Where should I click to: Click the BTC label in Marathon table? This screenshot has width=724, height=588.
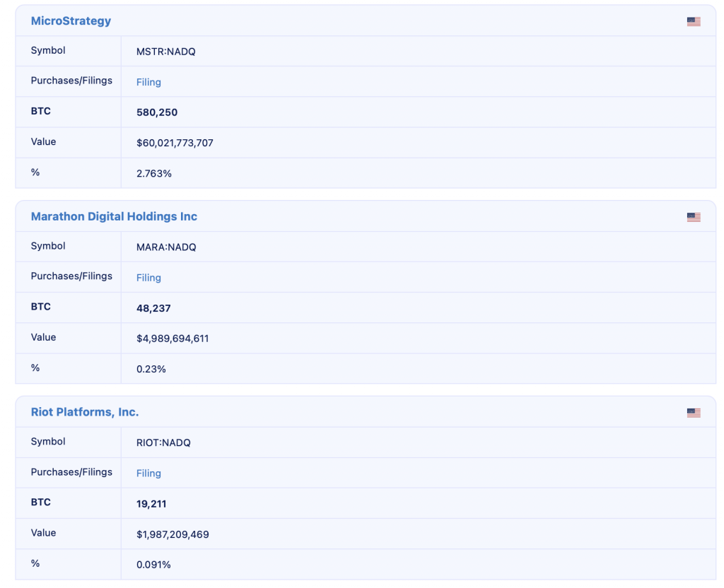coord(40,307)
